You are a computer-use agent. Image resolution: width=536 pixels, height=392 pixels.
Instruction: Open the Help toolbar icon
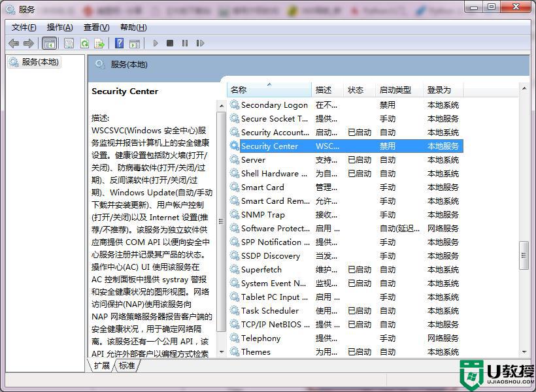tap(120, 43)
